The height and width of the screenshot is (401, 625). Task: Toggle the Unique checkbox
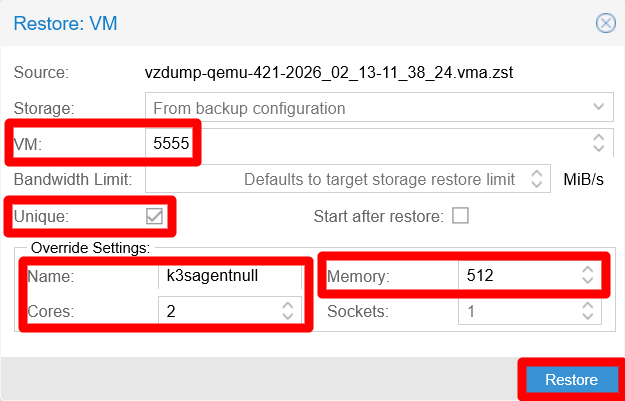(155, 215)
